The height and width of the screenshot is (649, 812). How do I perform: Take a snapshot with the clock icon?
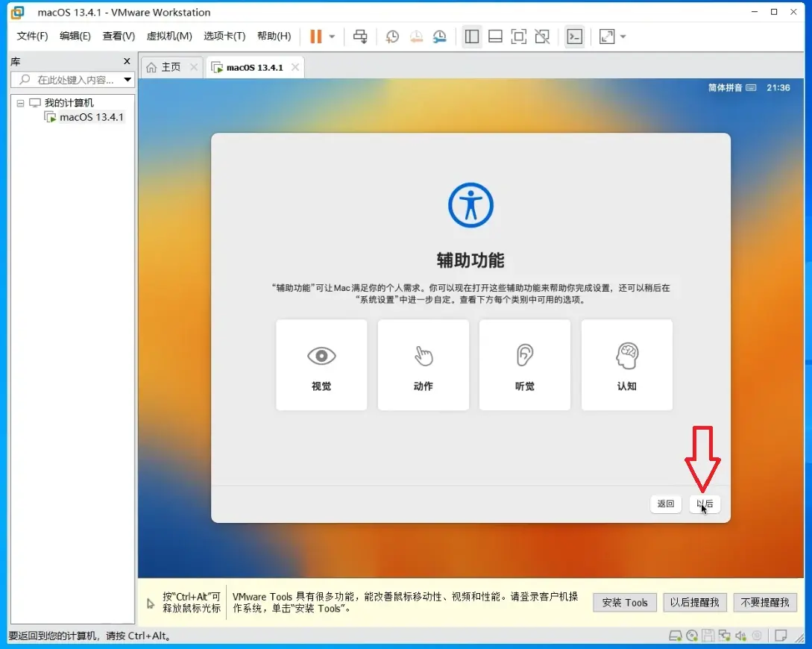pos(392,37)
